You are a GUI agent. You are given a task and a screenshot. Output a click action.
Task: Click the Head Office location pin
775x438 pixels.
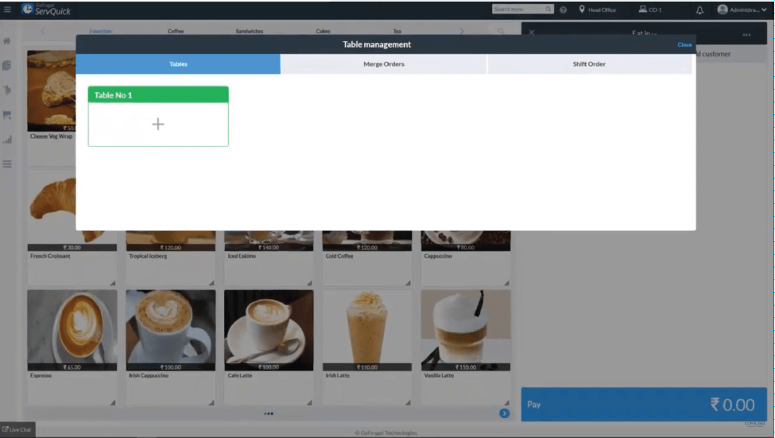(x=582, y=9)
